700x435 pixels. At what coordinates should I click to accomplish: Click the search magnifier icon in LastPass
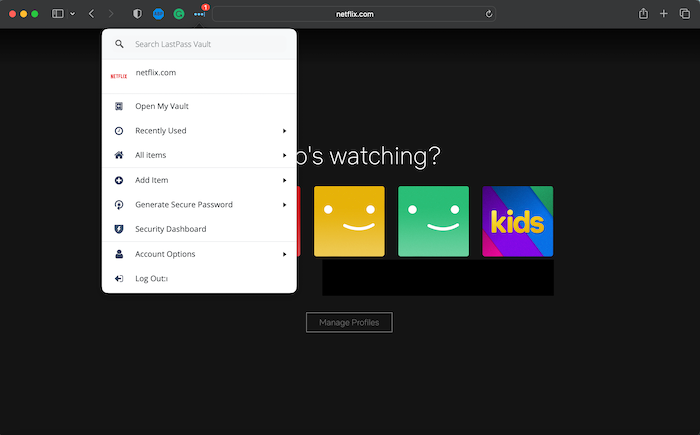(x=119, y=44)
